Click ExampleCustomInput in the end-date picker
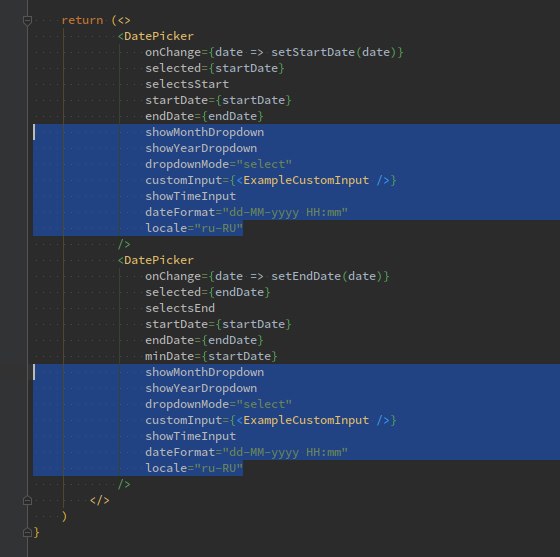Image resolution: width=560 pixels, height=557 pixels. pyautogui.click(x=306, y=420)
